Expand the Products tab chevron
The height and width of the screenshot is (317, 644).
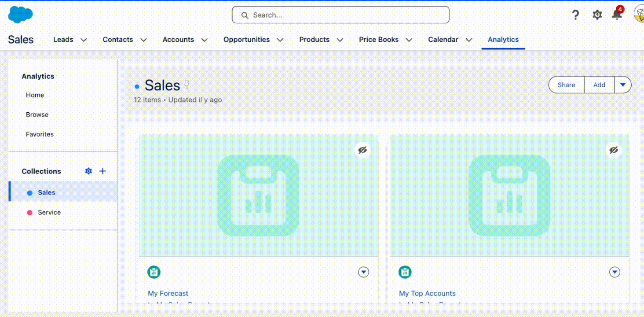point(340,40)
